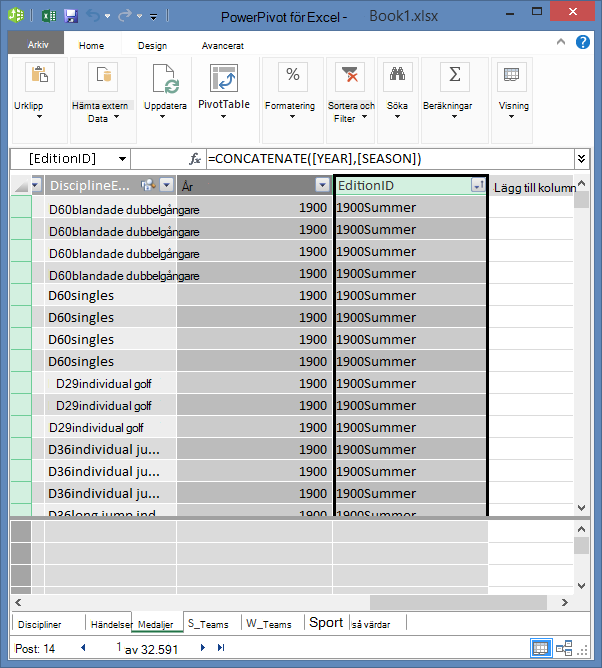The image size is (602, 668).
Task: Open DisciplineE column filter dropdown
Action: (166, 185)
